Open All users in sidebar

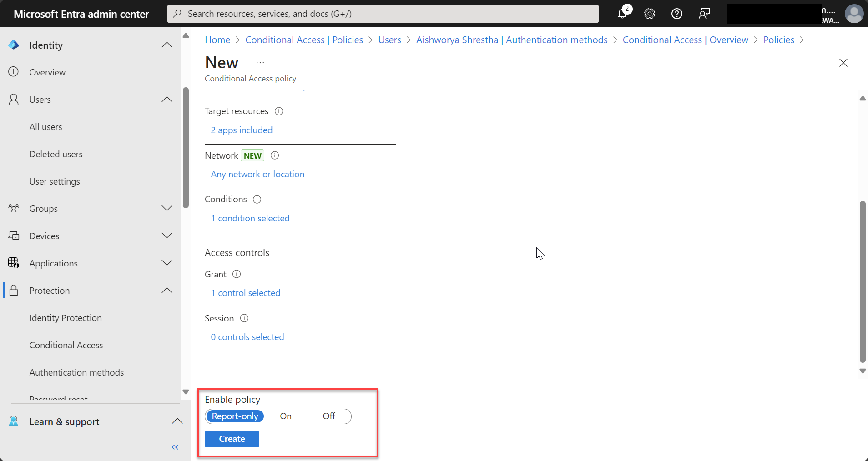pyautogui.click(x=45, y=127)
